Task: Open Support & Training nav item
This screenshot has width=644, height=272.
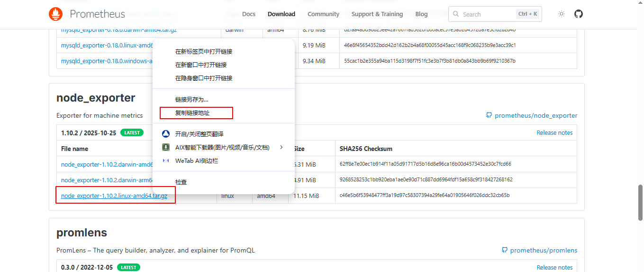Action: [x=377, y=14]
